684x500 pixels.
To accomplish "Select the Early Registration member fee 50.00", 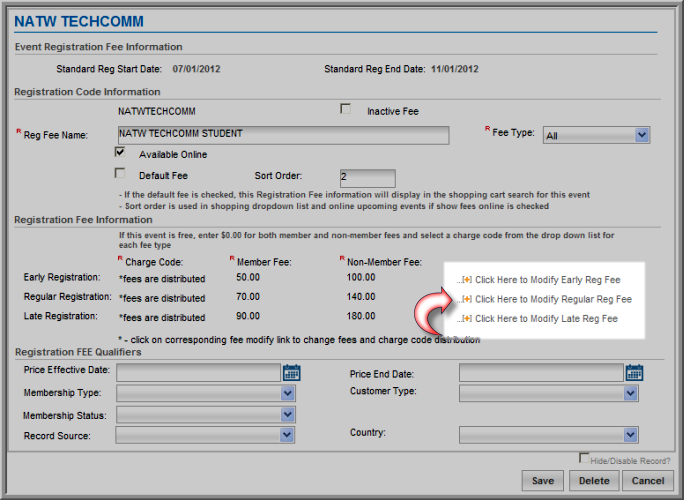I will point(248,277).
